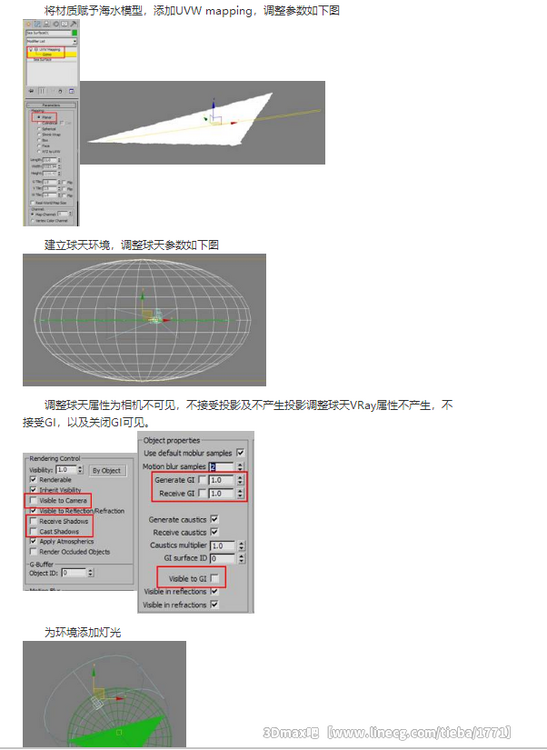Screen dimensions: 547x750
Task: Click the Visibility spinner arrows
Action: pyautogui.click(x=80, y=470)
